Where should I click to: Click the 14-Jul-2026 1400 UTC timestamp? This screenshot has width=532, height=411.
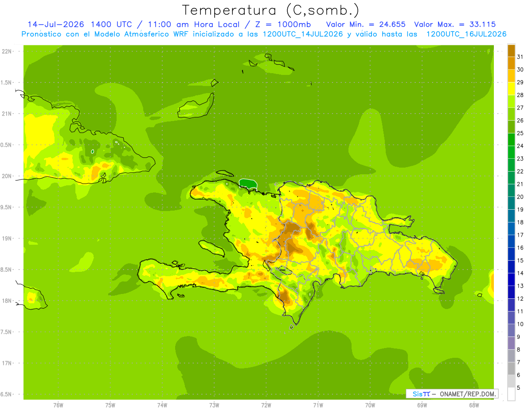point(80,24)
